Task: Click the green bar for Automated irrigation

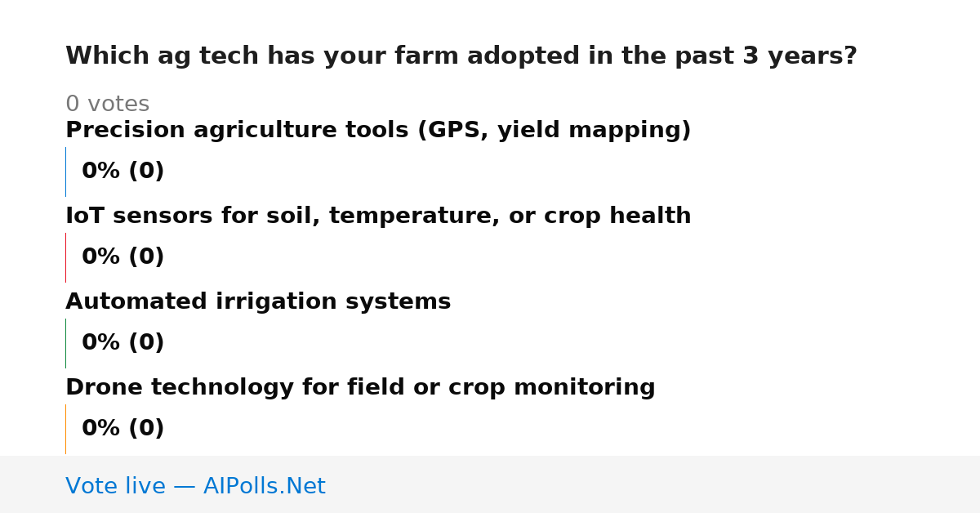Action: 65,343
